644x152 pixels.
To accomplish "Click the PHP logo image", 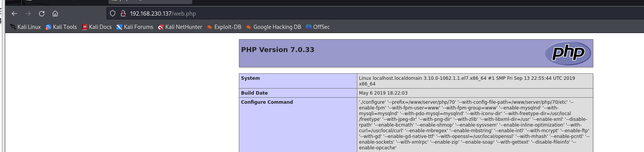I will point(568,53).
